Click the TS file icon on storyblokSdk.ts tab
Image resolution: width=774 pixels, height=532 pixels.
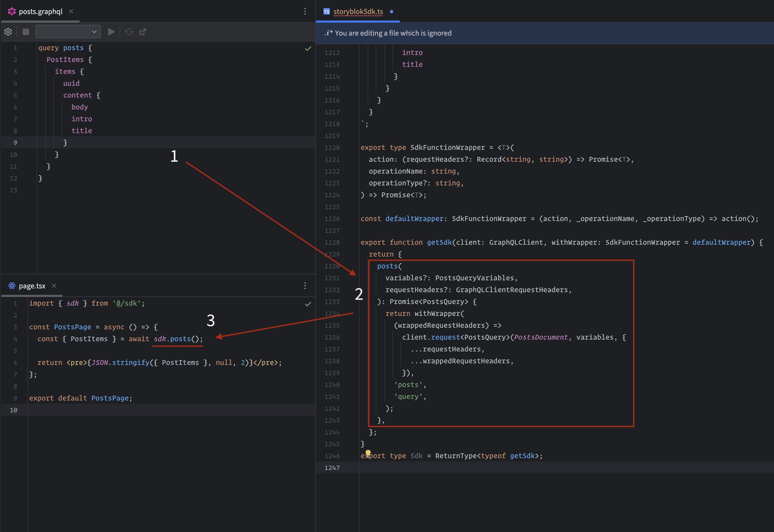point(327,12)
